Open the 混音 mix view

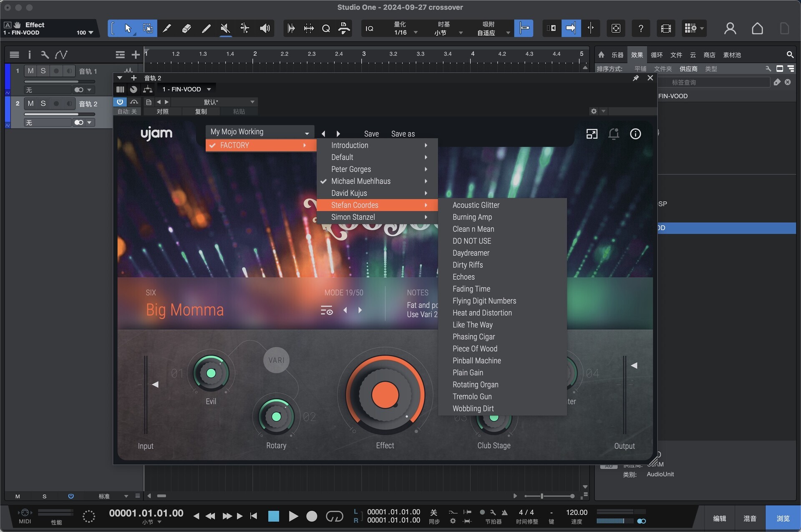[x=750, y=518]
